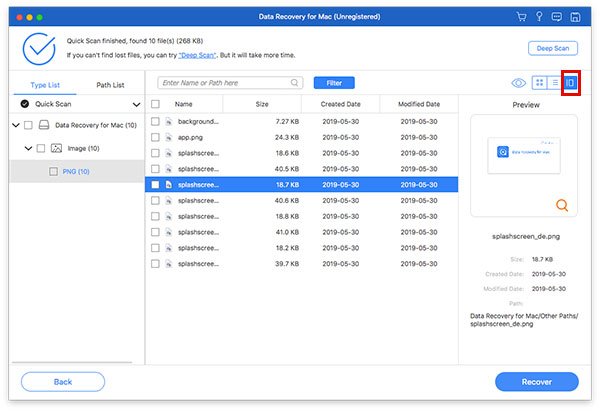Click the search magnifier in the name field
This screenshot has height=411, width=600.
point(294,83)
